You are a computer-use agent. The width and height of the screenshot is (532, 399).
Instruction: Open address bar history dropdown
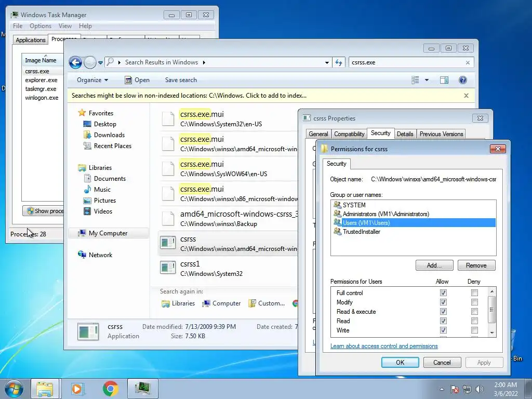click(327, 62)
